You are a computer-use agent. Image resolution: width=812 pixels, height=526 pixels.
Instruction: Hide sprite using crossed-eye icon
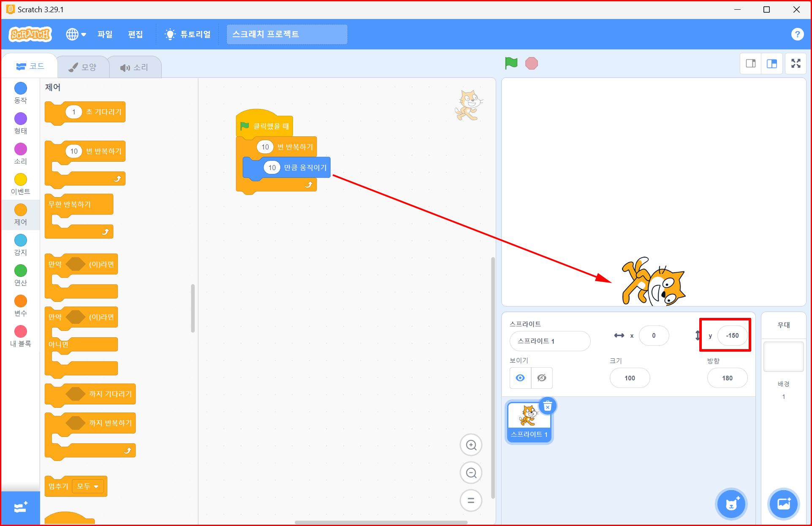coord(542,378)
